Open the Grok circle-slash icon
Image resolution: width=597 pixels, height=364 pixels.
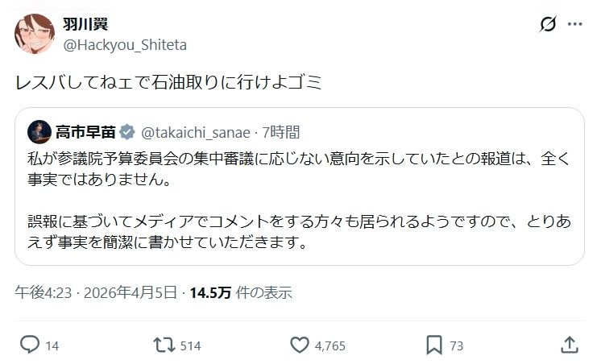547,24
